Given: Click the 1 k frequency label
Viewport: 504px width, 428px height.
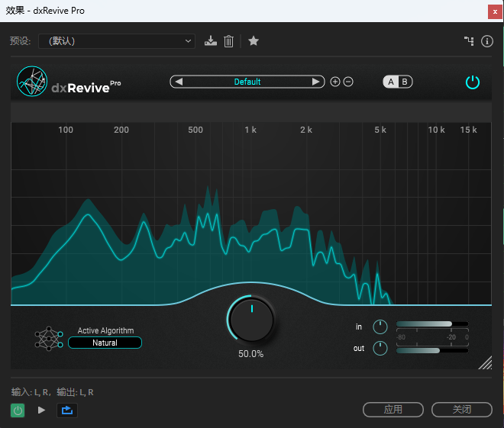Looking at the screenshot, I should (x=250, y=130).
